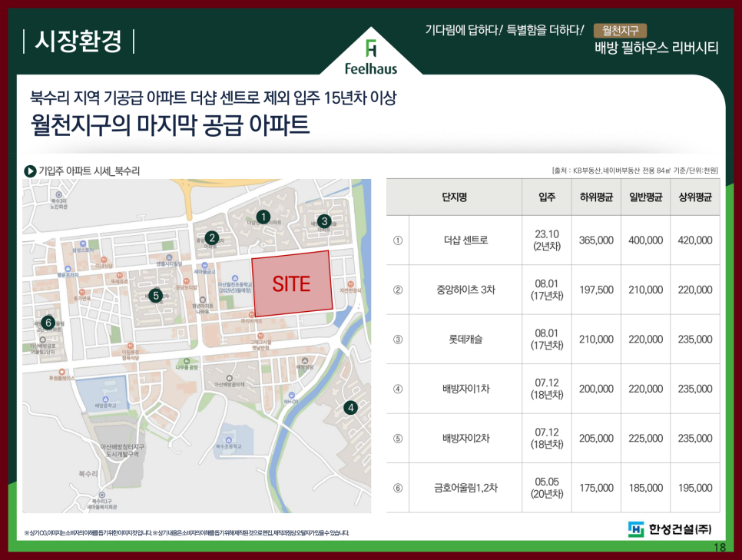
Task: Click the play-arrow bullet beside 기입주 아파트 시세
Action: pyautogui.click(x=30, y=171)
